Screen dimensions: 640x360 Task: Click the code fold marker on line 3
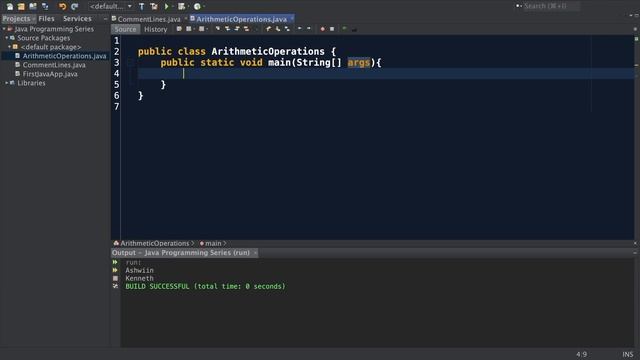(x=130, y=62)
